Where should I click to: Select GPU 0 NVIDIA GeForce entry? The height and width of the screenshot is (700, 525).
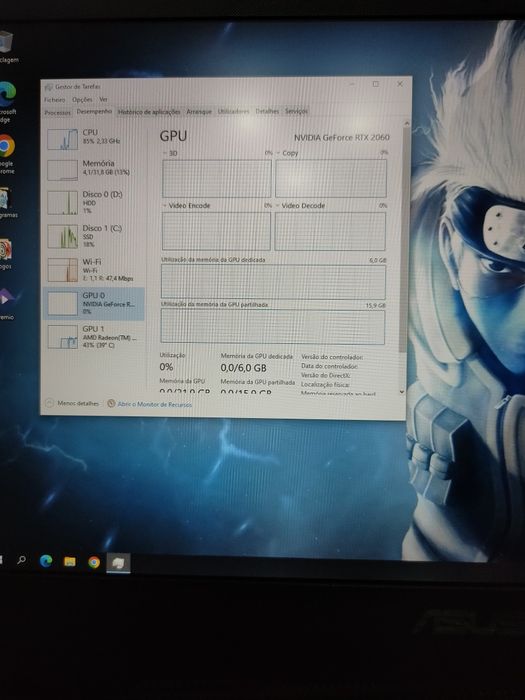(93, 304)
